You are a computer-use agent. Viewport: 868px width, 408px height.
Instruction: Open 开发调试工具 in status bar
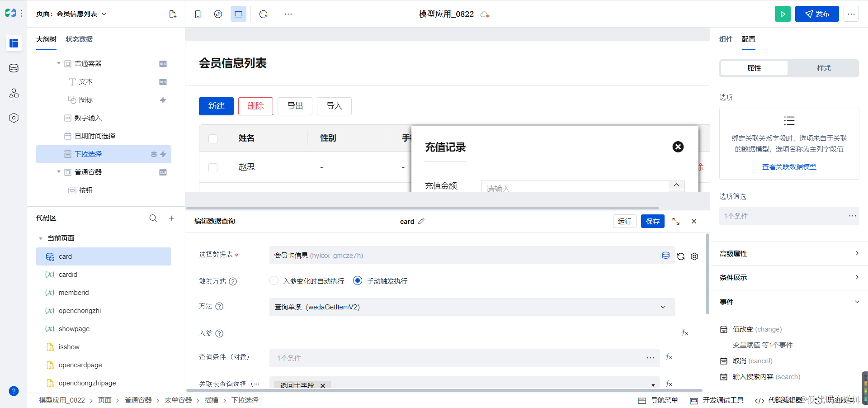pyautogui.click(x=717, y=400)
